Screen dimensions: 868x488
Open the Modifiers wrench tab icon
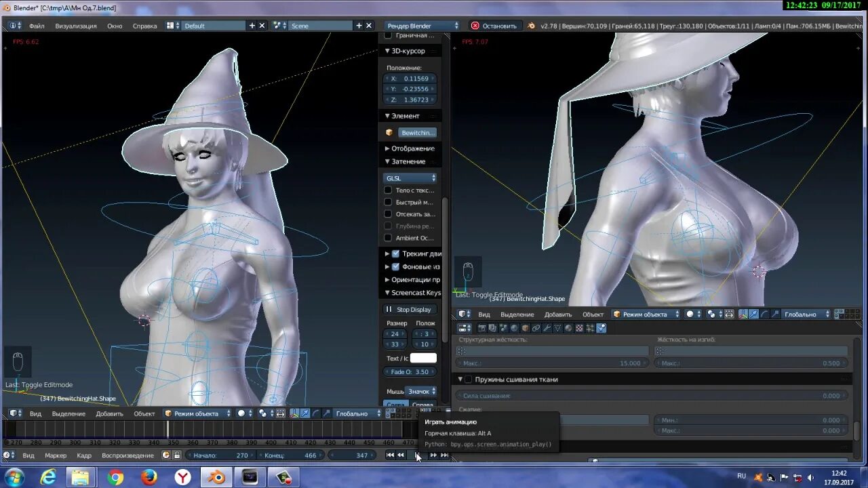click(x=547, y=328)
